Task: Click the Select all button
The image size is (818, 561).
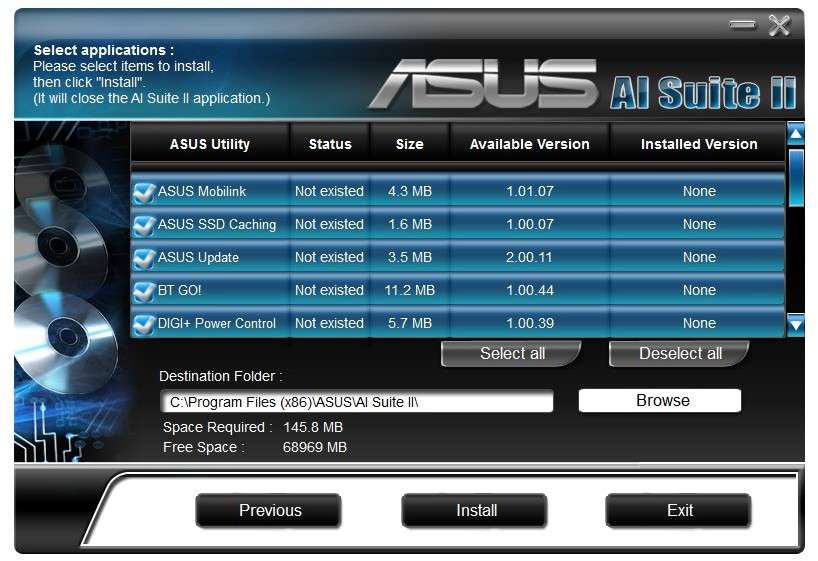Action: coord(512,353)
